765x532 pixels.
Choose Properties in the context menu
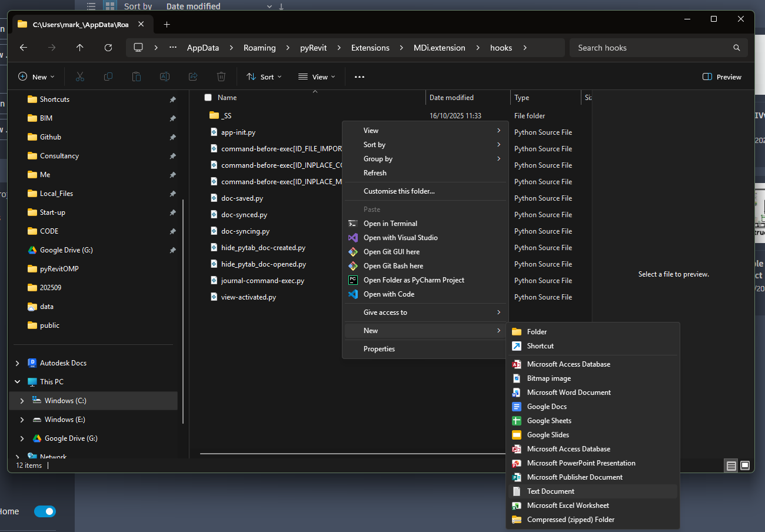pos(379,349)
